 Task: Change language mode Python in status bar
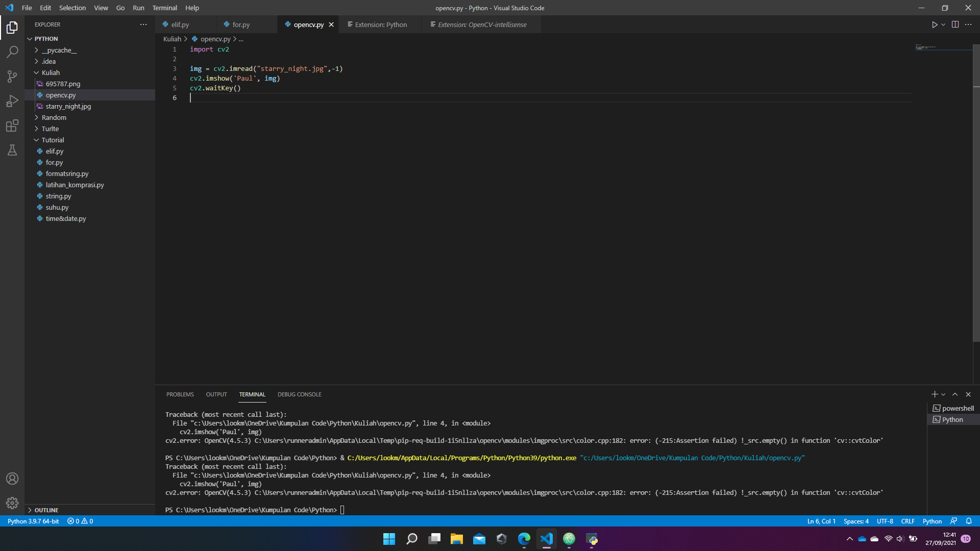click(x=932, y=521)
